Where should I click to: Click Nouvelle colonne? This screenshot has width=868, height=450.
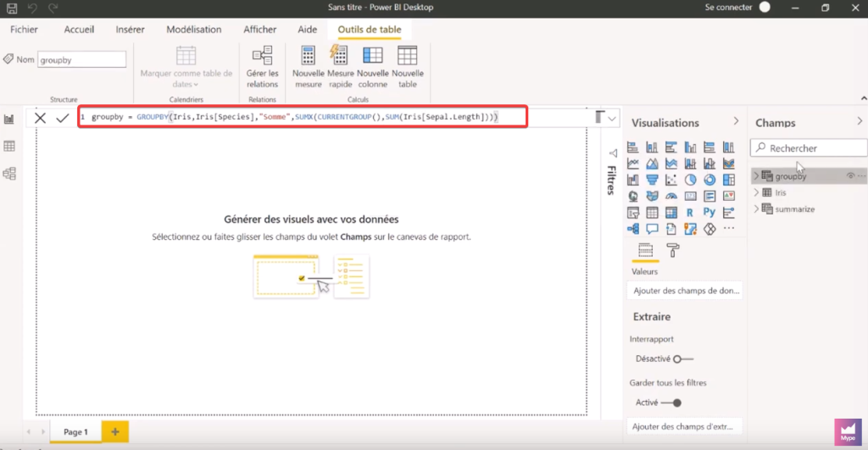coord(373,67)
